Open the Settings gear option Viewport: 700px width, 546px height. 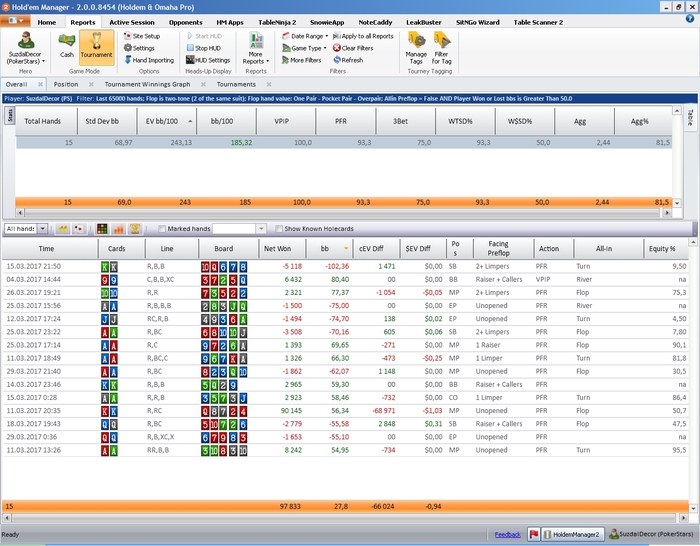139,48
